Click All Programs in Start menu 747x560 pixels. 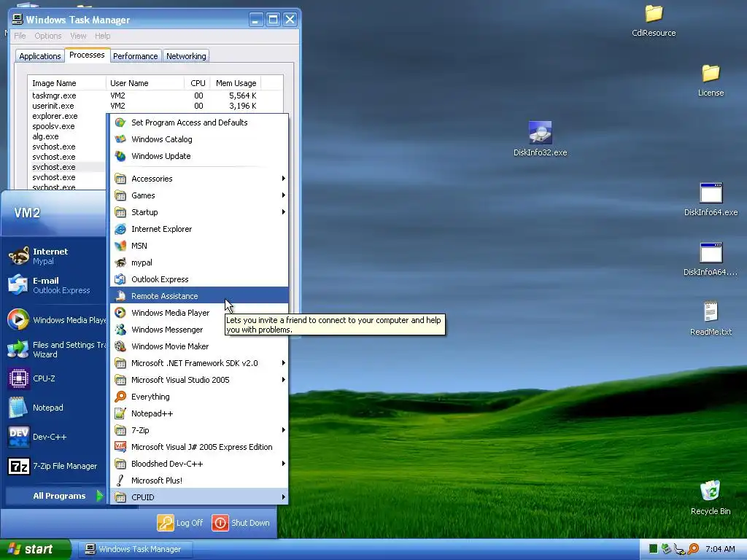point(55,496)
